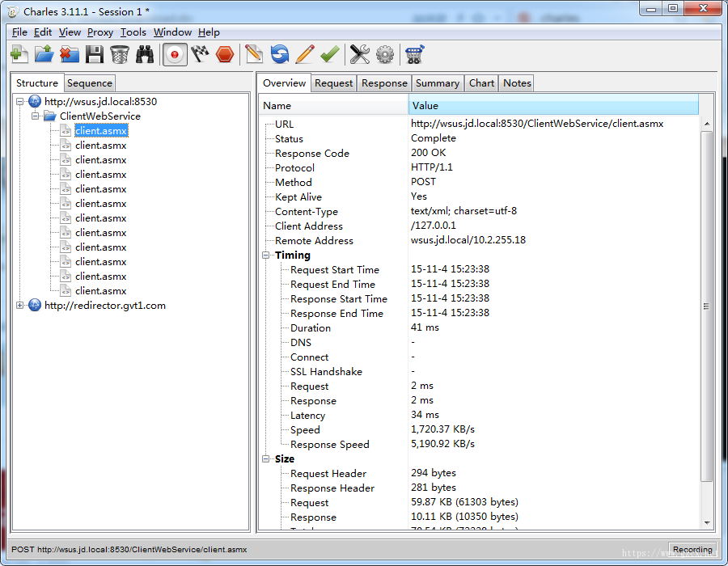Click the overview scrollbar up arrow

[x=707, y=124]
